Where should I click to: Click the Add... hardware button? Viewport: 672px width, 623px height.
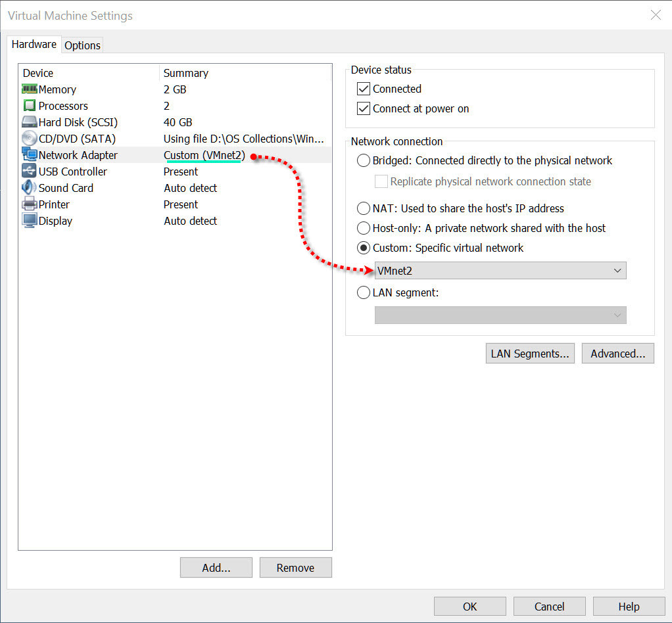tap(216, 568)
